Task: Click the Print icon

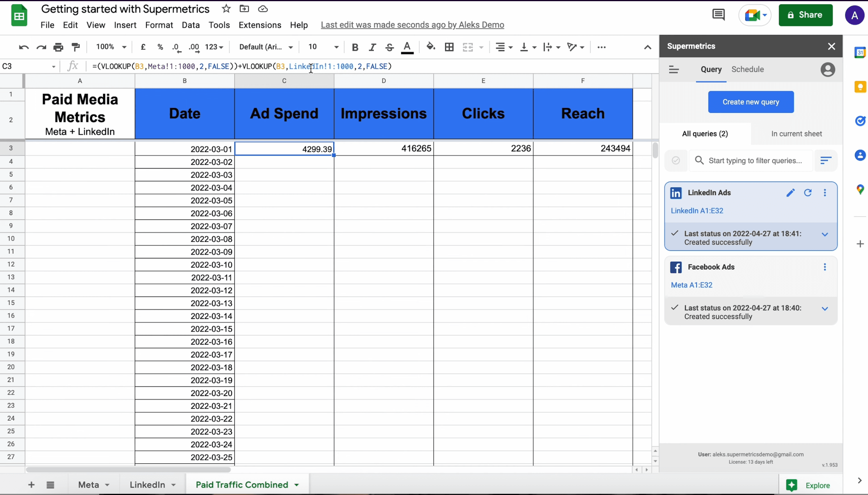Action: point(58,47)
